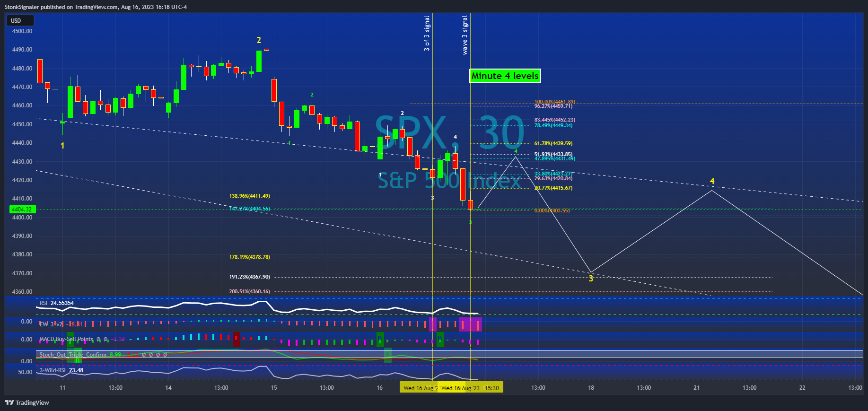This screenshot has height=411, width=868.
Task: Click the large yellow wave 4 label on projection
Action: (x=712, y=181)
